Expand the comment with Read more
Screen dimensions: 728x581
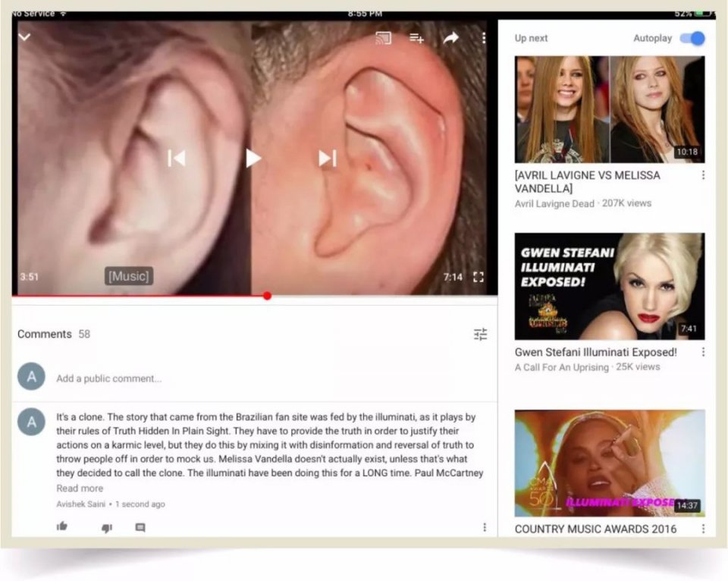coord(79,488)
